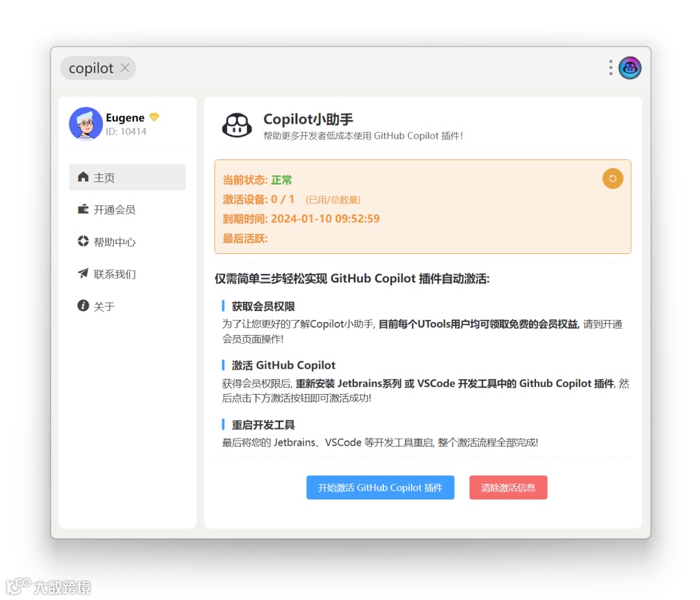The width and height of the screenshot is (700, 600).
Task: Open 开通会员 membership page
Action: point(127,209)
